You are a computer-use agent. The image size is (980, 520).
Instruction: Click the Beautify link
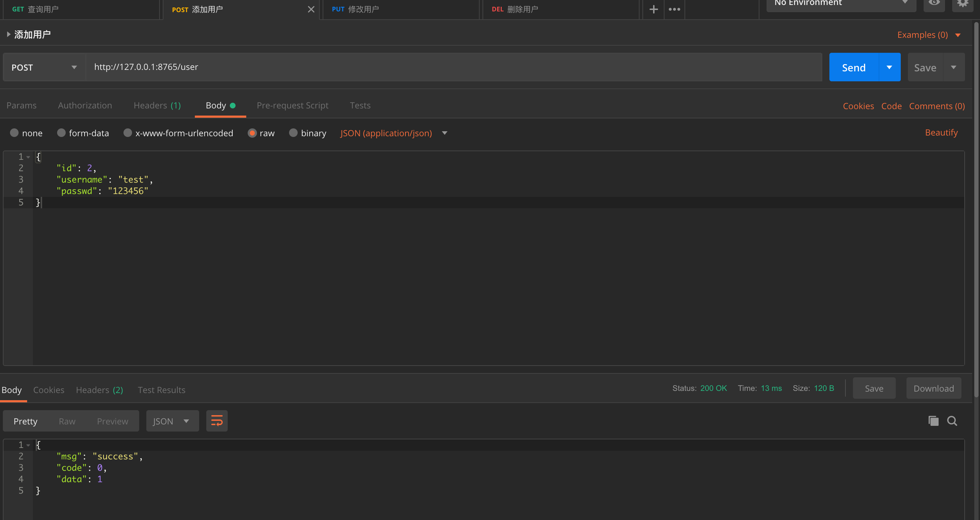point(941,132)
